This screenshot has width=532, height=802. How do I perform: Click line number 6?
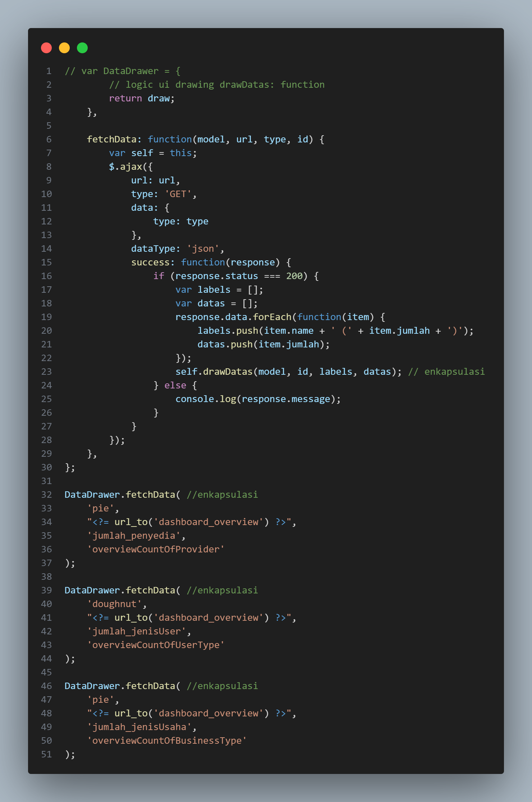49,140
